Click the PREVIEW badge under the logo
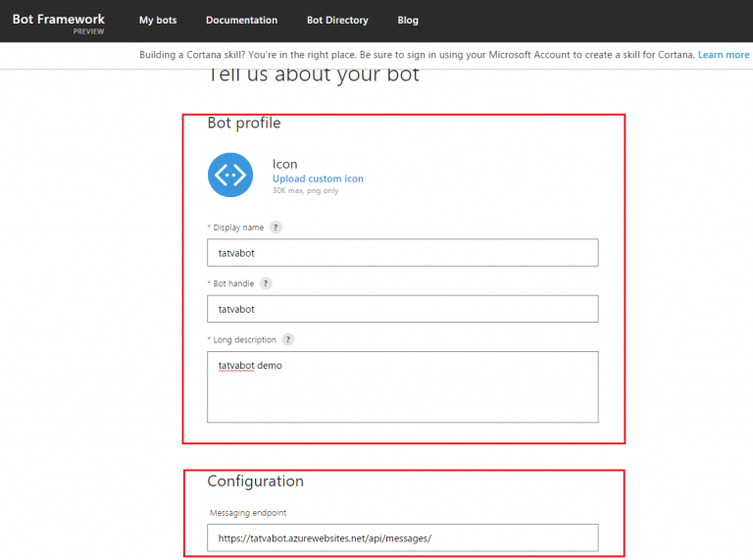Screen dimensions: 753x560 pyautogui.click(x=88, y=31)
